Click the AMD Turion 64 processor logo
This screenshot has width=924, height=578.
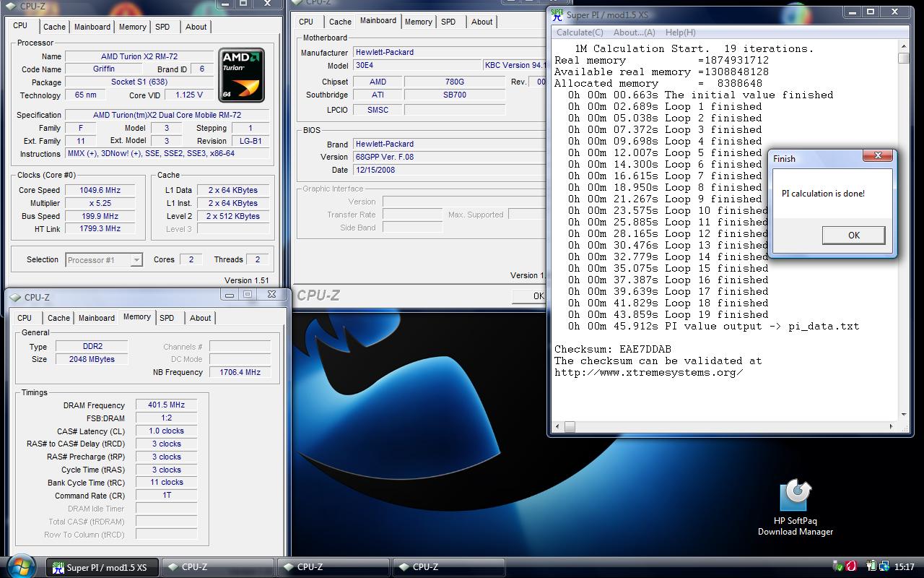[241, 75]
